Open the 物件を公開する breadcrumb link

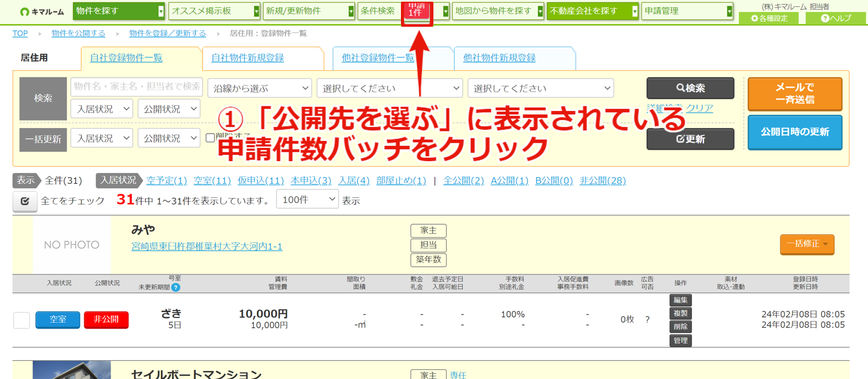(78, 34)
